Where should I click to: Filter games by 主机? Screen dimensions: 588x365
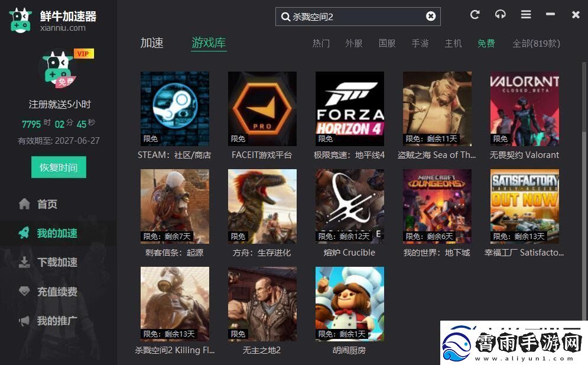pyautogui.click(x=453, y=44)
